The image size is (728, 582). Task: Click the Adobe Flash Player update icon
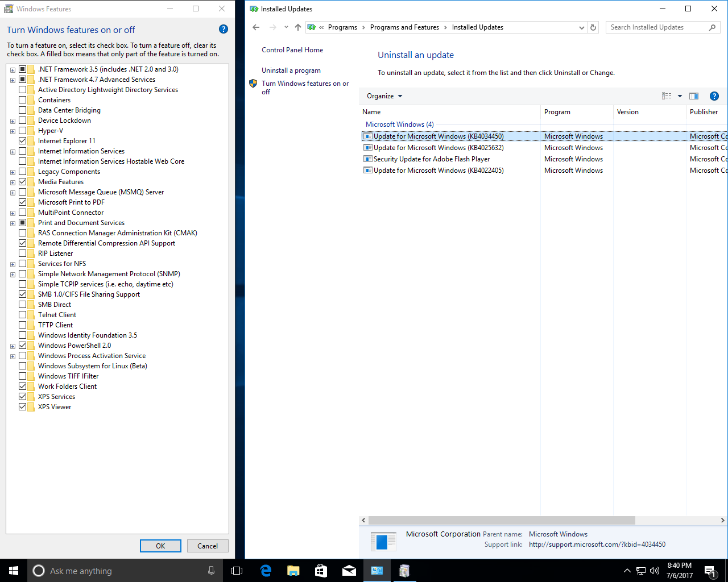pyautogui.click(x=368, y=159)
